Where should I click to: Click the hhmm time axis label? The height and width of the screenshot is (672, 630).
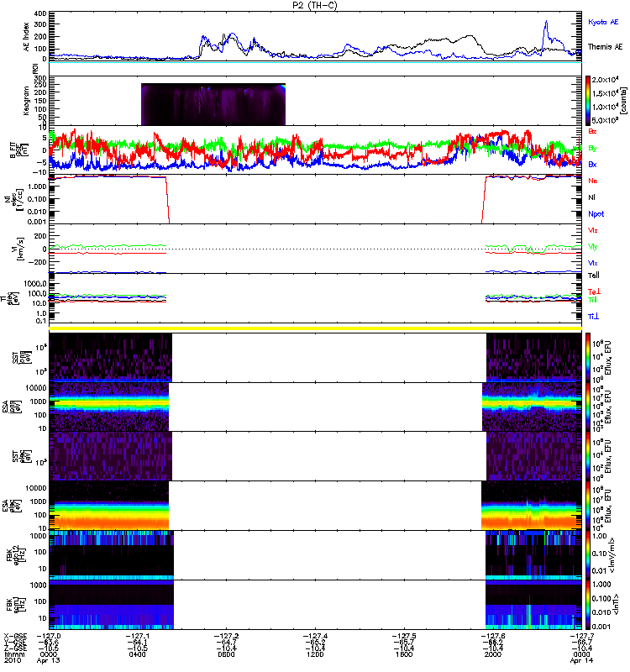pos(13,654)
